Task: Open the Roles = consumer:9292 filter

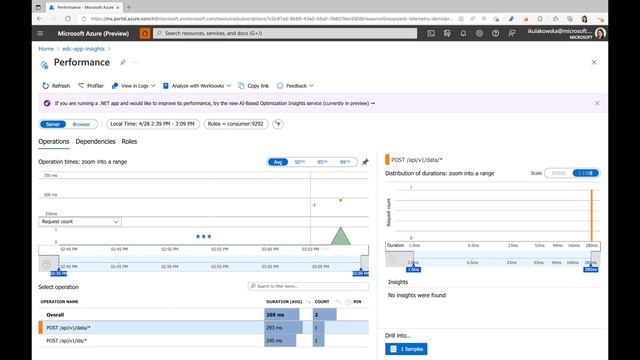Action: click(236, 124)
